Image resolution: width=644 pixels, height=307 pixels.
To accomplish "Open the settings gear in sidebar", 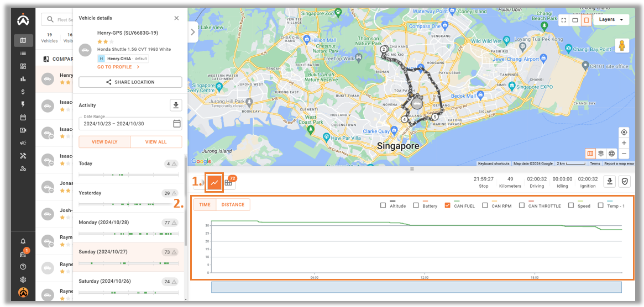I will pos(23,279).
